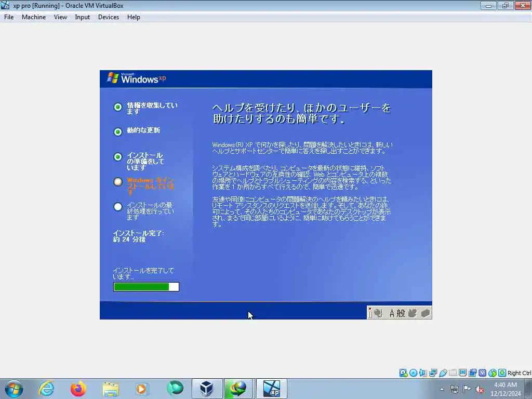Click paragraph starting システム構成を調べたり
Viewport: 532px width, 399px height.
(302, 178)
